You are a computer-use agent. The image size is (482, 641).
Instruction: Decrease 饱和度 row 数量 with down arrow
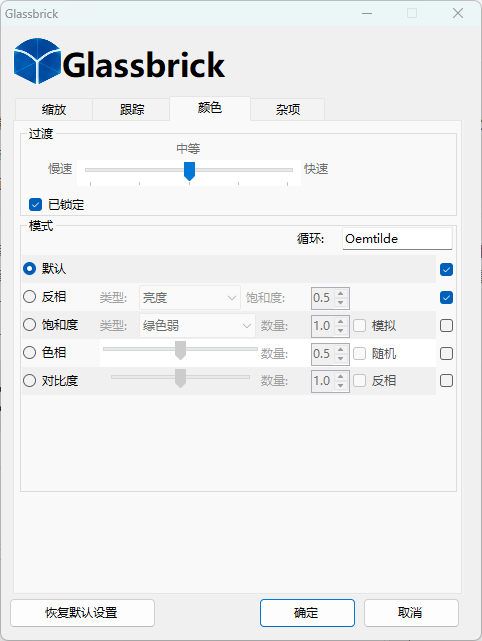(x=341, y=330)
